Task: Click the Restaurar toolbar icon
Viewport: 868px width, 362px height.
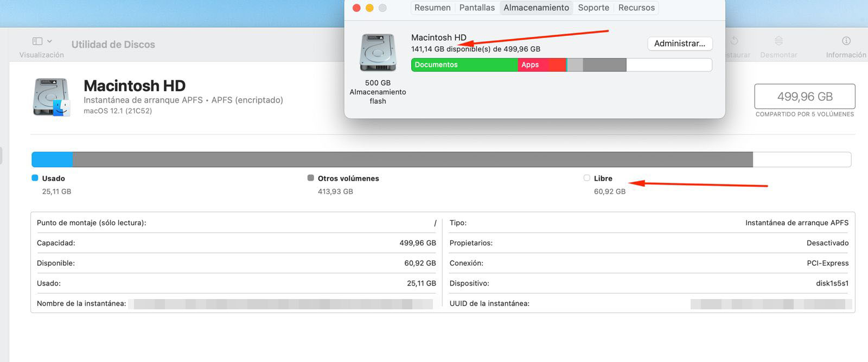Action: (734, 41)
